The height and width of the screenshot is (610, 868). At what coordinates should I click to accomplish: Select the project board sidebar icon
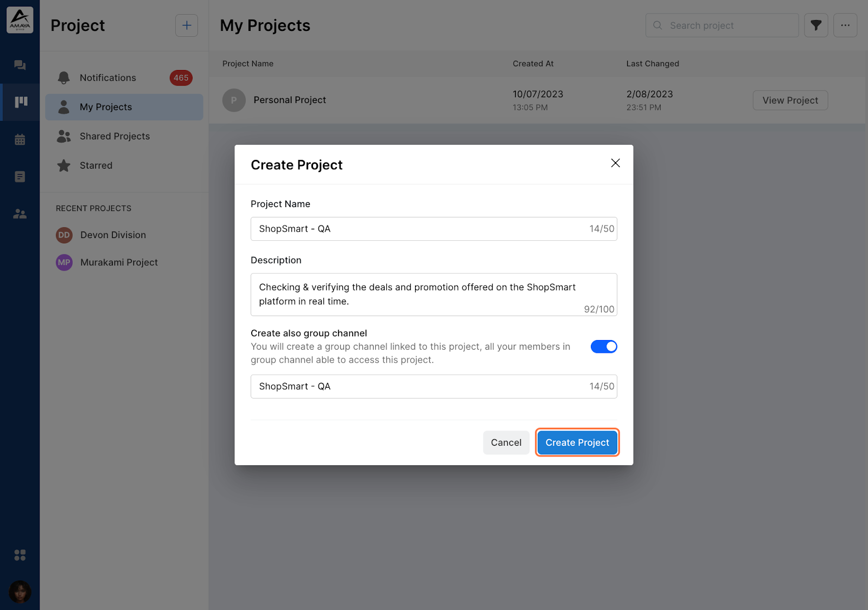(x=21, y=102)
